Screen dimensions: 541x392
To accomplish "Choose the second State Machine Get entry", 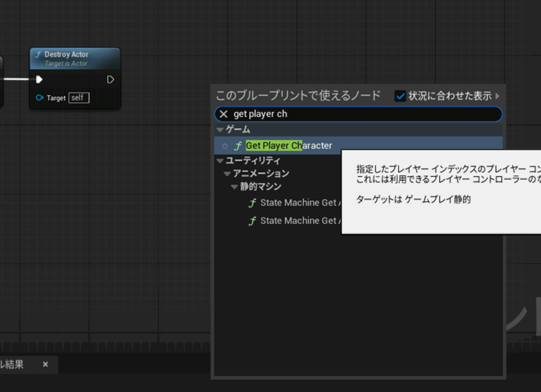I will tap(298, 221).
